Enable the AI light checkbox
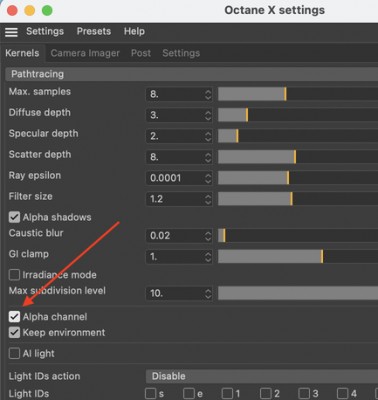 (x=14, y=353)
